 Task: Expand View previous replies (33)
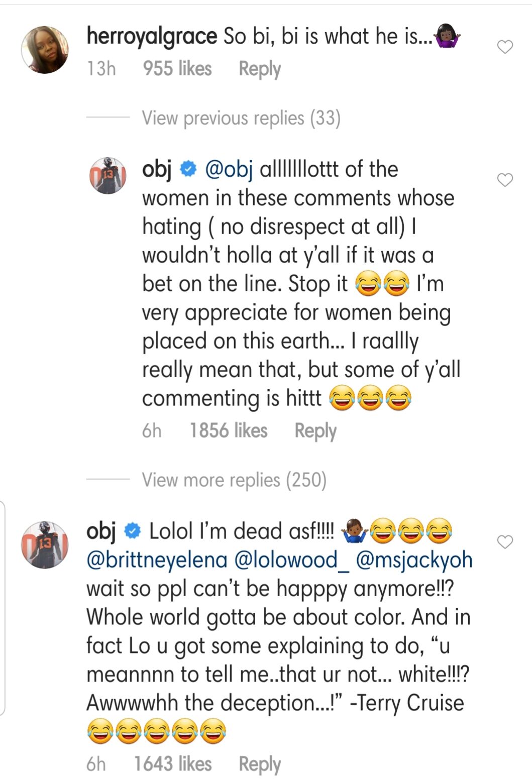click(241, 118)
